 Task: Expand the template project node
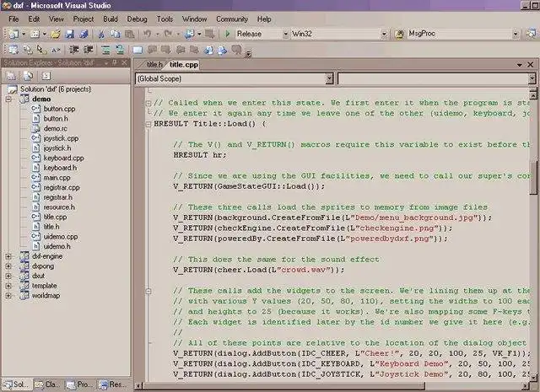8,286
